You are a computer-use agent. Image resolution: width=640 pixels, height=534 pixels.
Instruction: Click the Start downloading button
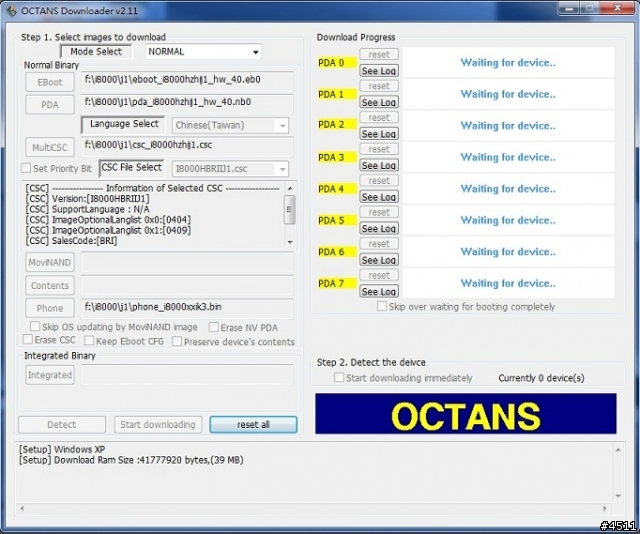pyautogui.click(x=158, y=425)
